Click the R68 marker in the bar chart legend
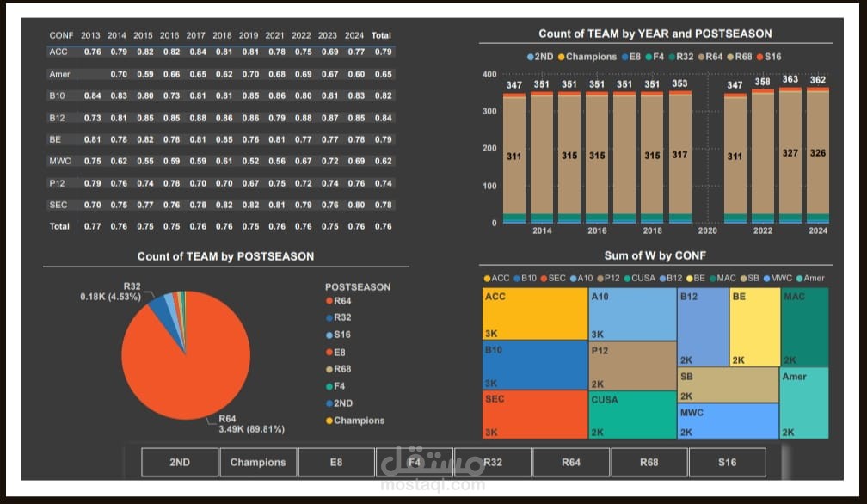The height and width of the screenshot is (504, 867). [x=730, y=57]
